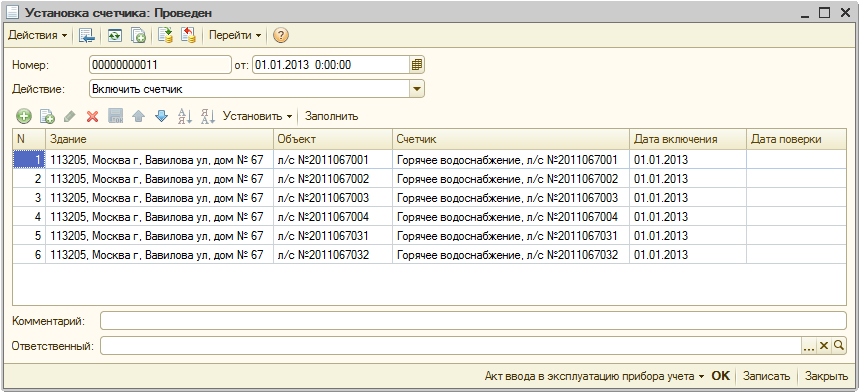This screenshot has width=859, height=392.
Task: Click Счетчик cell Горячее водоснабжение, л/с №2011067001
Action: pos(511,160)
